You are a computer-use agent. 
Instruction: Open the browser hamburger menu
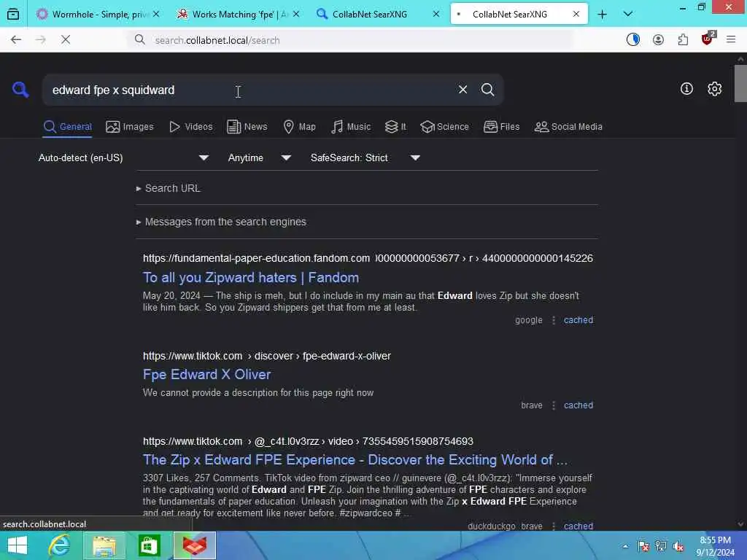tap(731, 40)
